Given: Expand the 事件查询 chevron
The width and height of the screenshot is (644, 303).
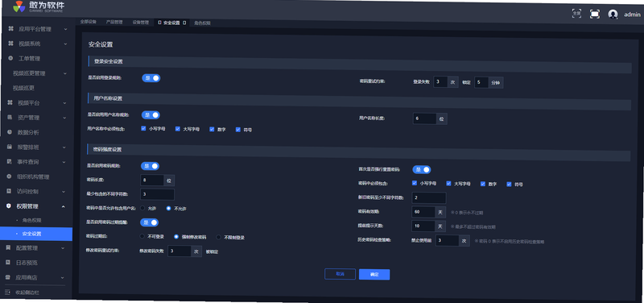Looking at the screenshot, I should coord(64,162).
